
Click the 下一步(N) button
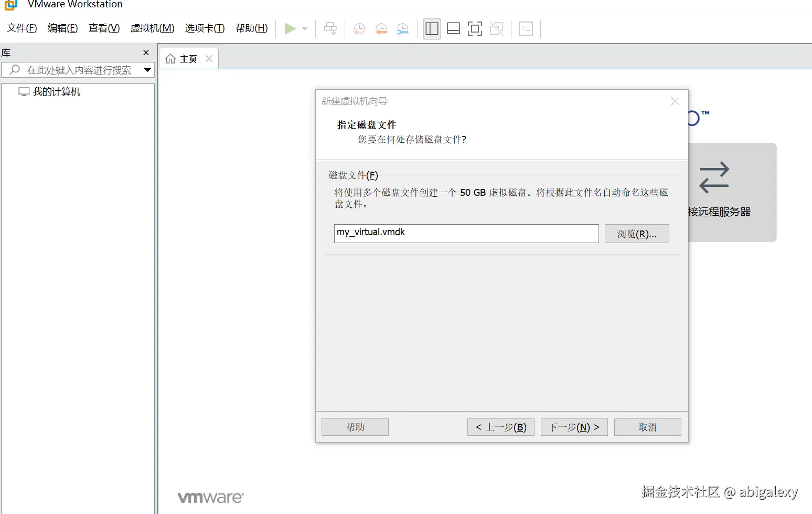(x=574, y=427)
